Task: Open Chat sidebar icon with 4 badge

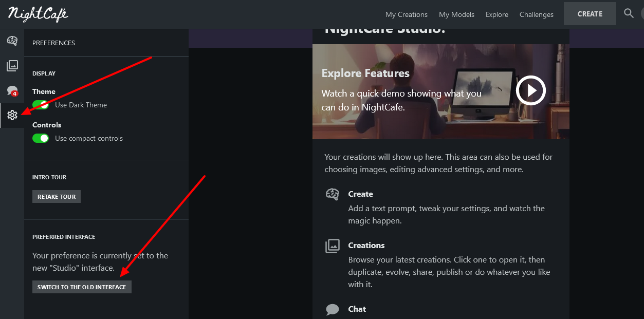Action: point(12,91)
